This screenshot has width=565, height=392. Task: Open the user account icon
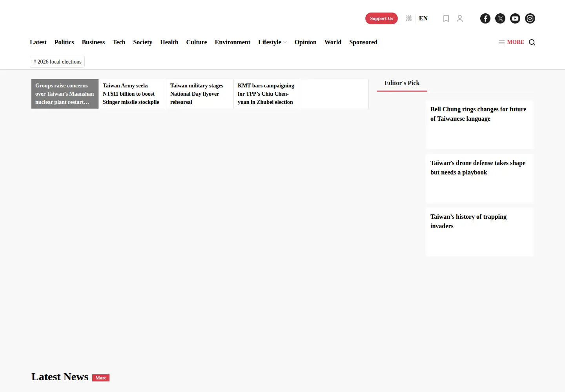coord(460,18)
